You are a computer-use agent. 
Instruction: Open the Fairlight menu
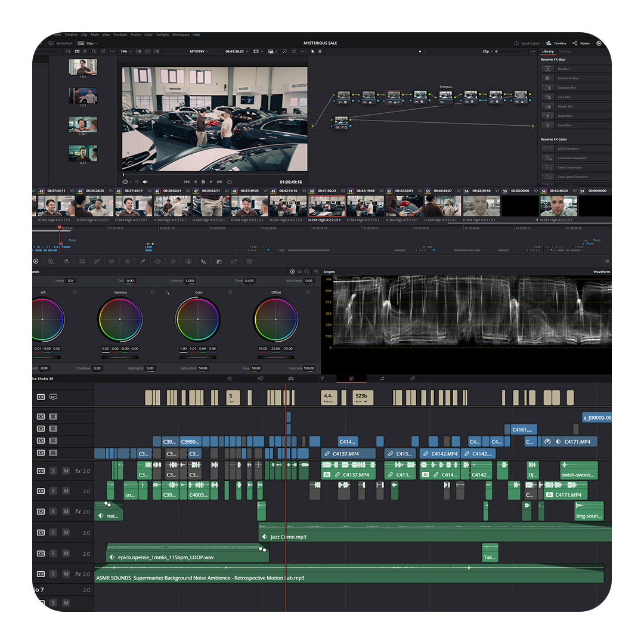[x=162, y=35]
